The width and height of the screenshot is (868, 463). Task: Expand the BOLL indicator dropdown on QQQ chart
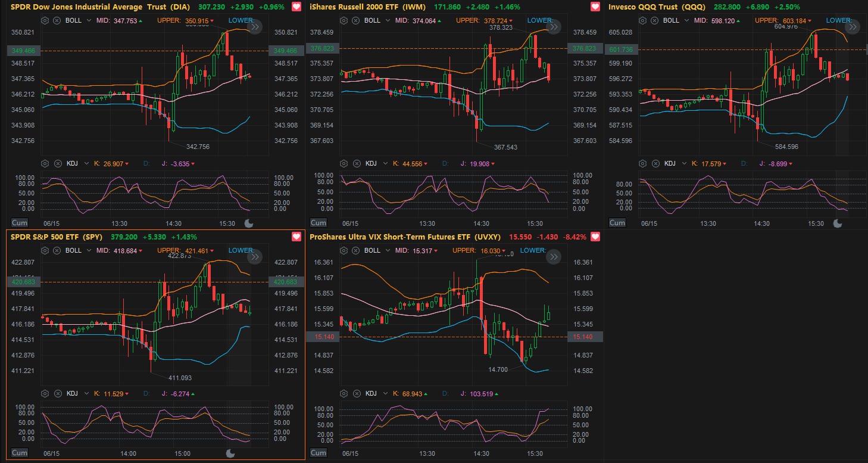tap(687, 20)
